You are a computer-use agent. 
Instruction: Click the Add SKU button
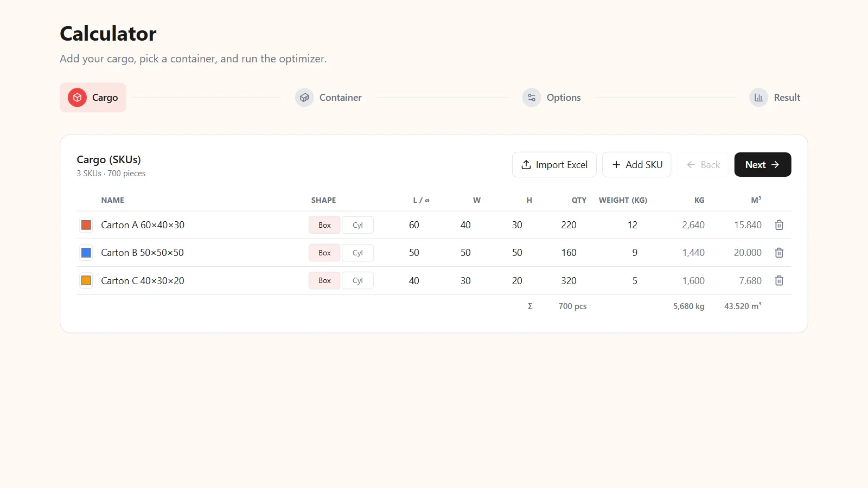[x=636, y=164]
